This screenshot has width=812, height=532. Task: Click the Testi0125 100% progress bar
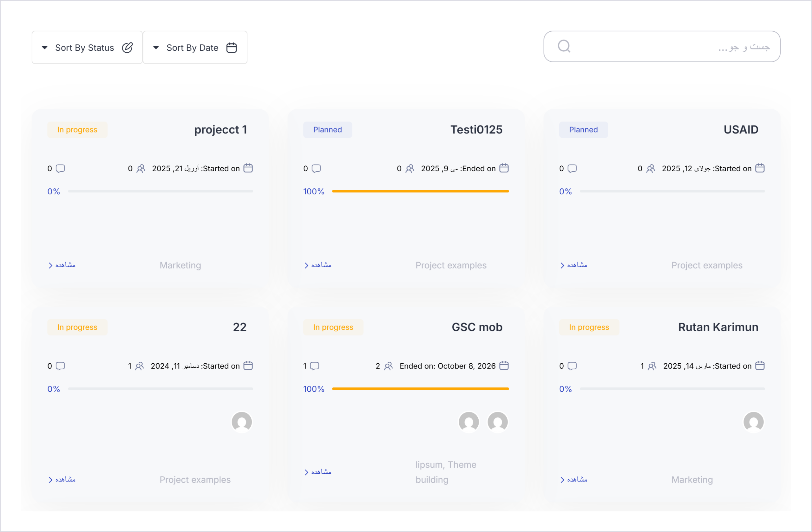point(420,191)
